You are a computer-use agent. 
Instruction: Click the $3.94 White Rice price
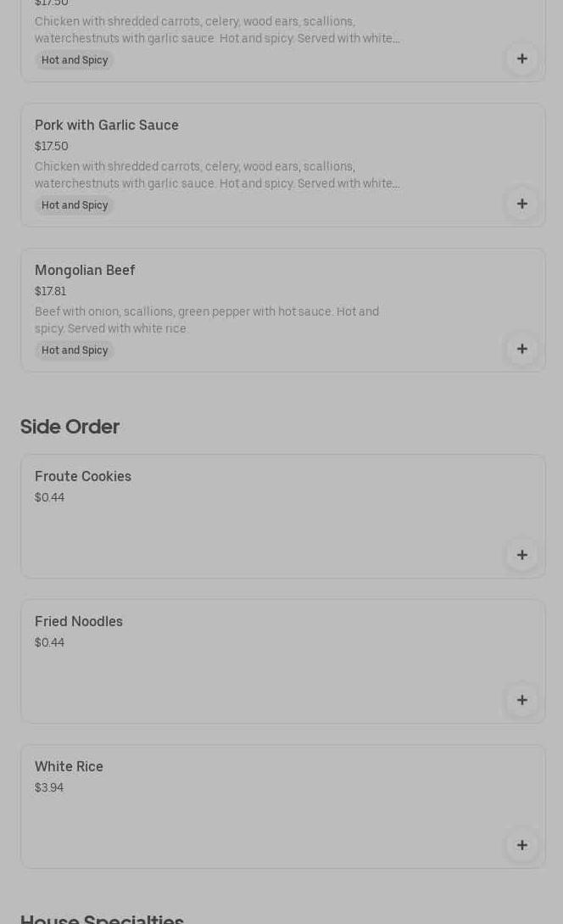point(49,788)
